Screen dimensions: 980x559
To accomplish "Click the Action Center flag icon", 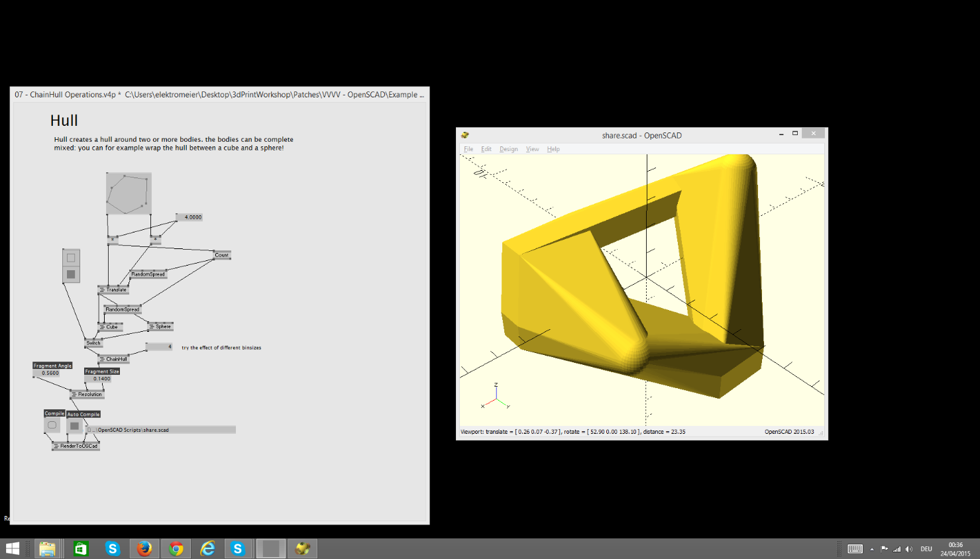I will click(884, 549).
